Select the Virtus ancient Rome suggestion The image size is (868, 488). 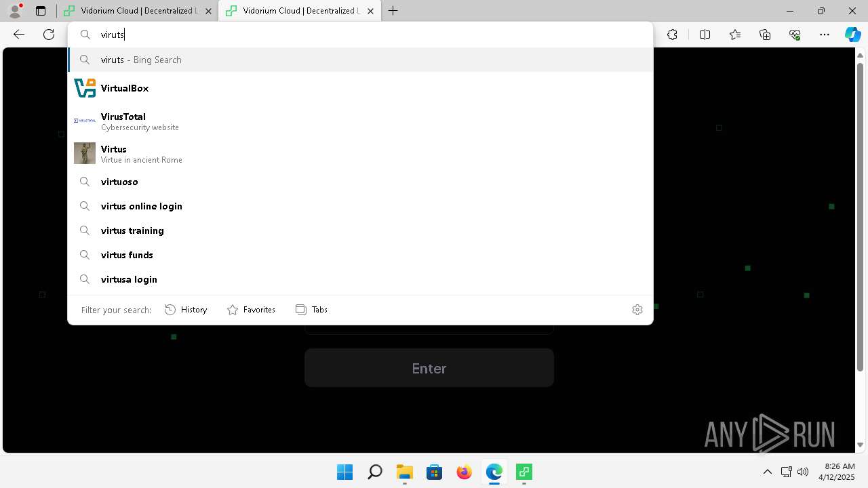360,154
